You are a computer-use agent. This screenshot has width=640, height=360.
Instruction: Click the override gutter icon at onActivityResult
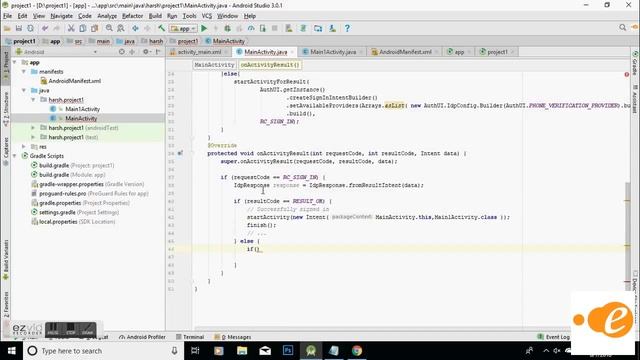pyautogui.click(x=180, y=153)
